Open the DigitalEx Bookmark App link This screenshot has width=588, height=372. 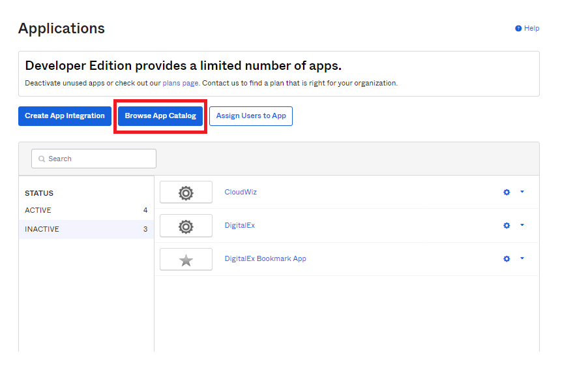click(265, 258)
